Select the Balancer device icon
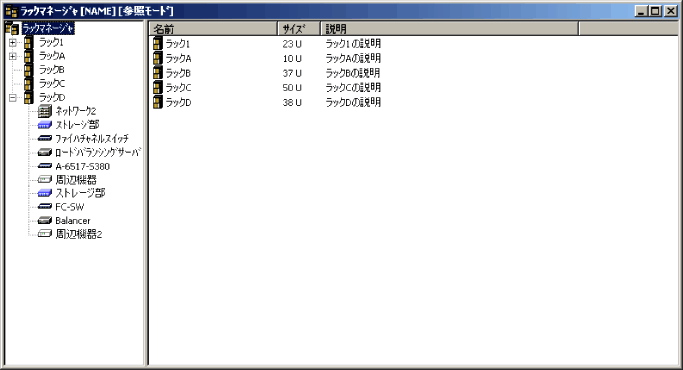The image size is (683, 370). [44, 221]
